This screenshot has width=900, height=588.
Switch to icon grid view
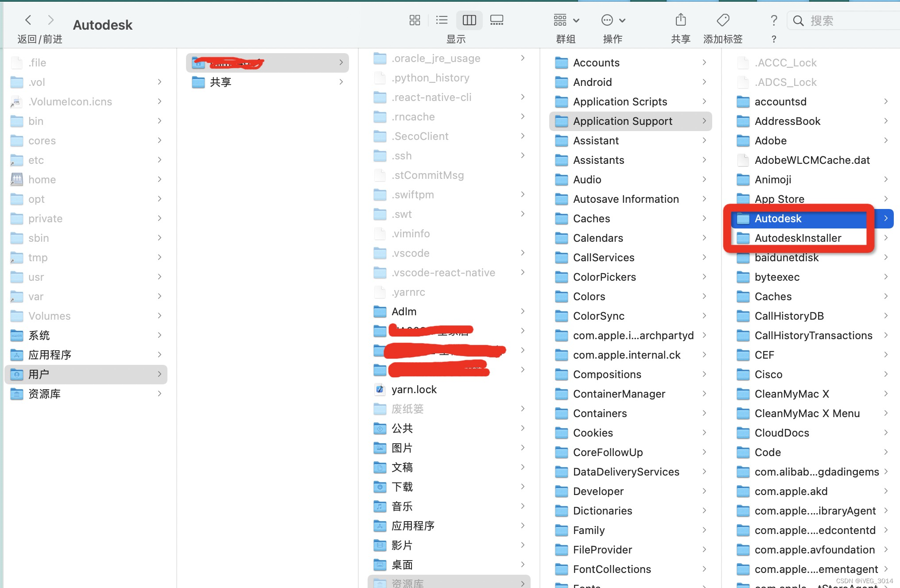pyautogui.click(x=415, y=20)
